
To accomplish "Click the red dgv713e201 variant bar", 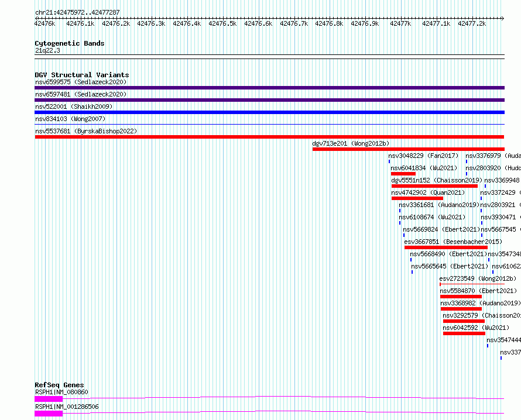I will point(409,149).
